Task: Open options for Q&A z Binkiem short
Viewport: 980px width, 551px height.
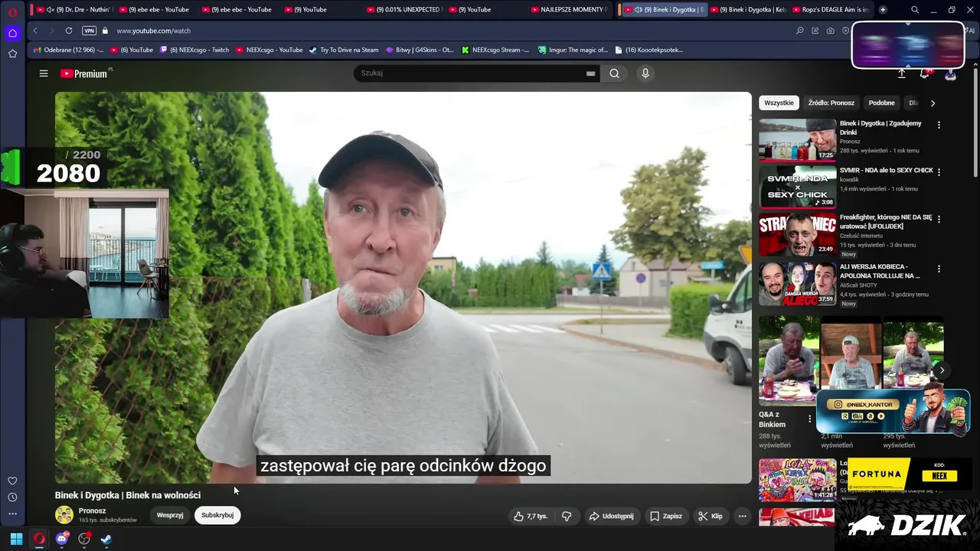Action: [x=809, y=419]
